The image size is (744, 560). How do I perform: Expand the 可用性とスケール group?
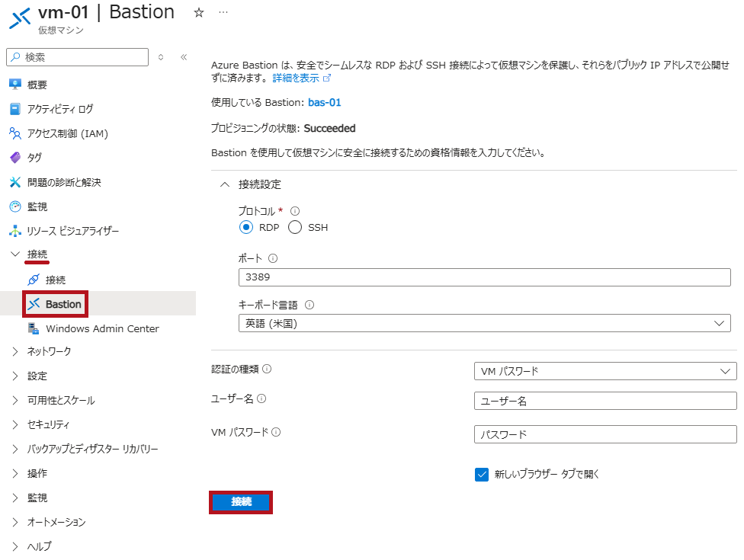pos(15,400)
